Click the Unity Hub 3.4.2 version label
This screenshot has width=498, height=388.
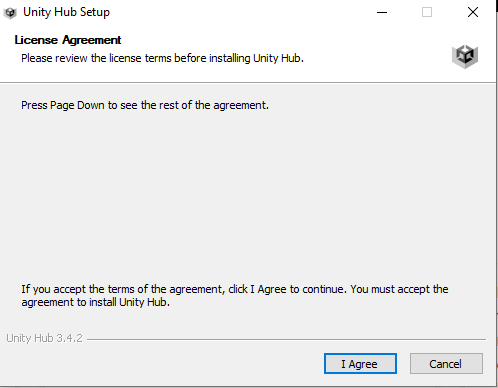[44, 338]
